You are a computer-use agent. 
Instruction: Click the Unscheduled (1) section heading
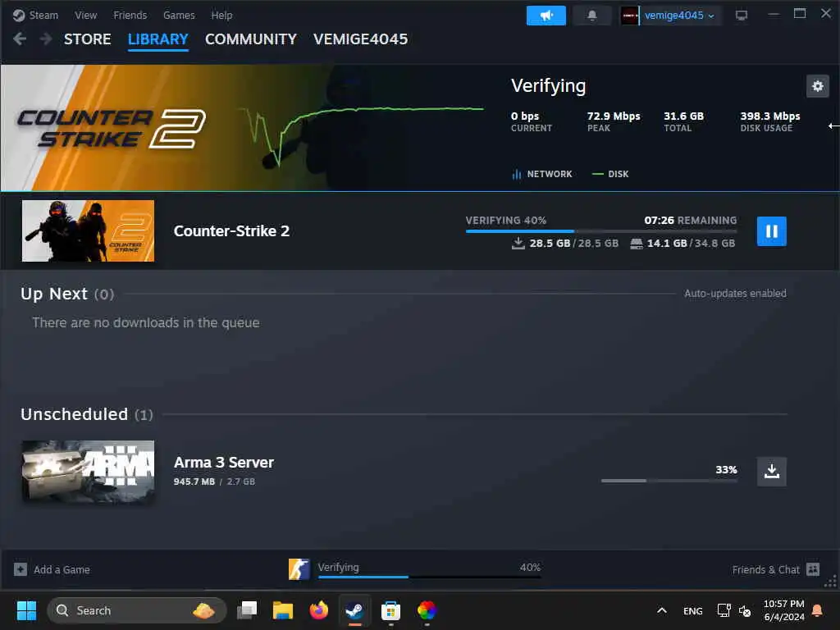point(87,414)
